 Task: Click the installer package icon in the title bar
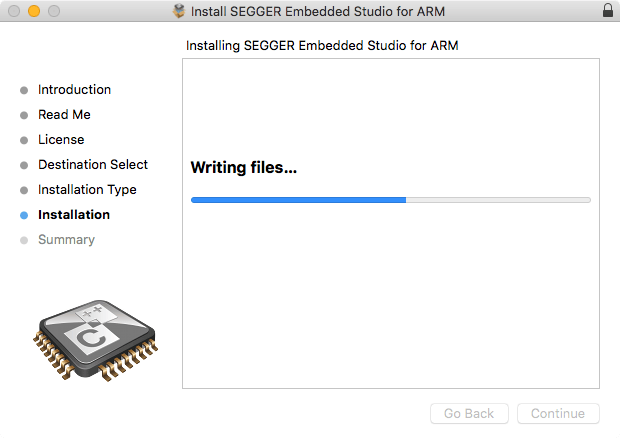tap(179, 11)
